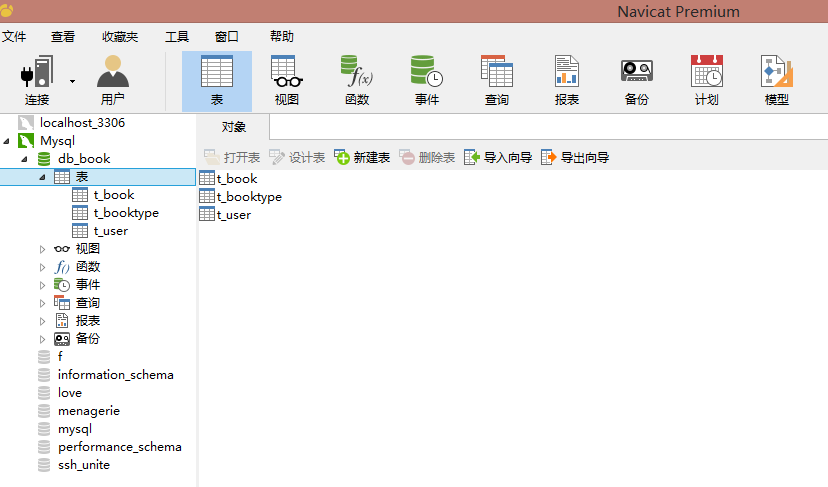Select the ssh_unite database
The width and height of the screenshot is (828, 487).
point(84,465)
